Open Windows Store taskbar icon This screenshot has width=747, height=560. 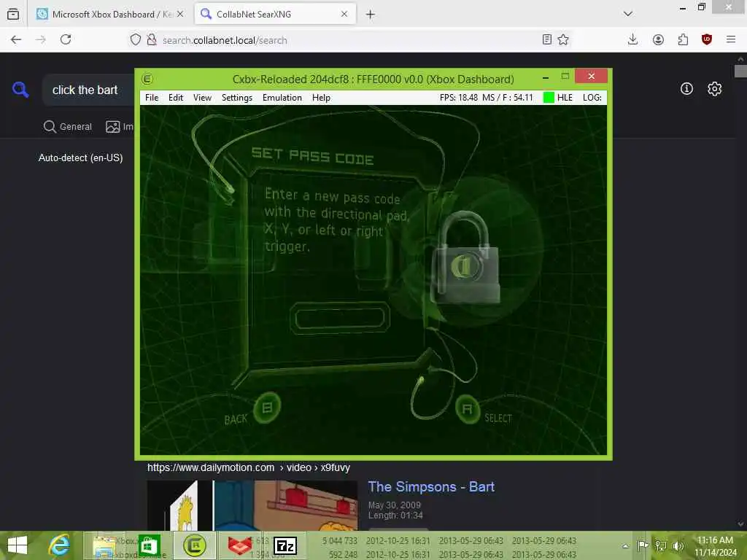pos(149,545)
